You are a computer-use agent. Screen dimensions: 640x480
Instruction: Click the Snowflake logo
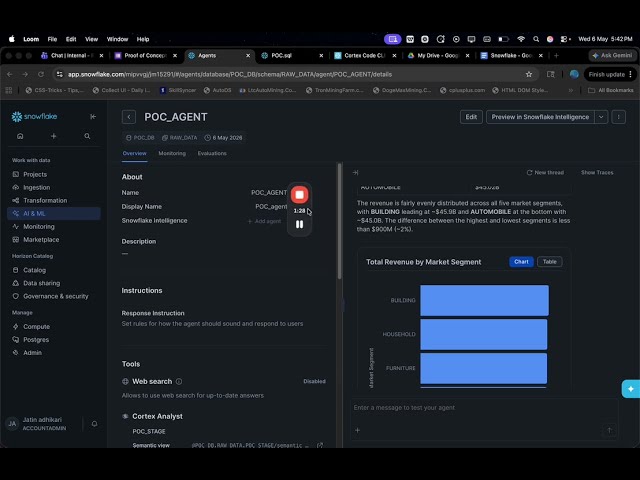click(34, 117)
